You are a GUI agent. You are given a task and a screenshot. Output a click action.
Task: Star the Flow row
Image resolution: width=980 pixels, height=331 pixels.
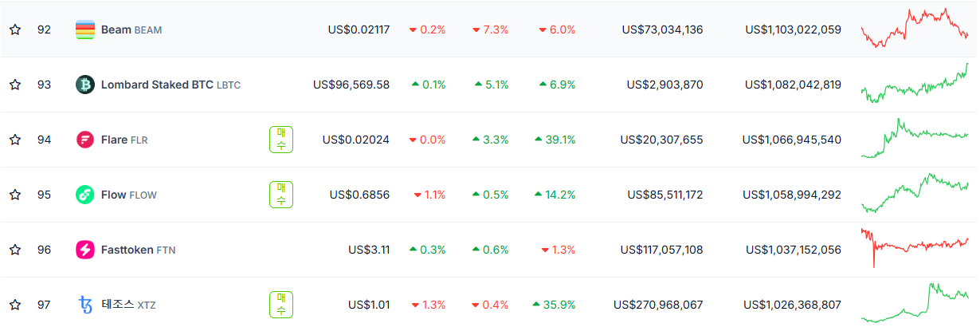[15, 195]
